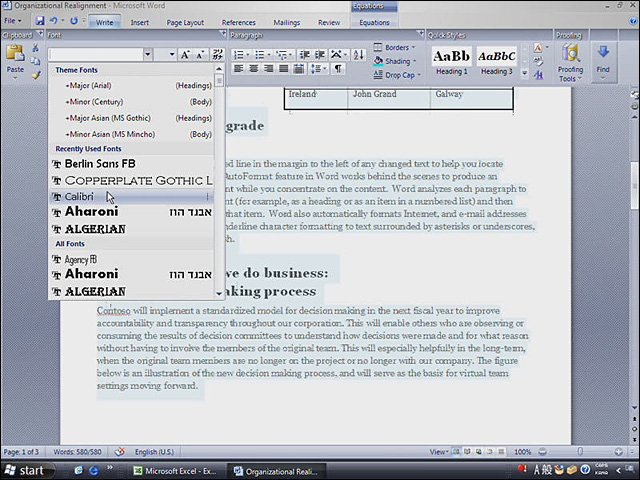Click the spelling check icon in status bar
Screen dimensions: 640x480
120,452
